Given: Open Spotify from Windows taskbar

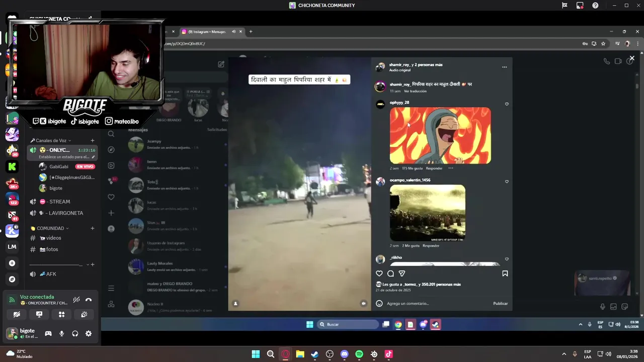Looking at the screenshot, I should (x=359, y=354).
